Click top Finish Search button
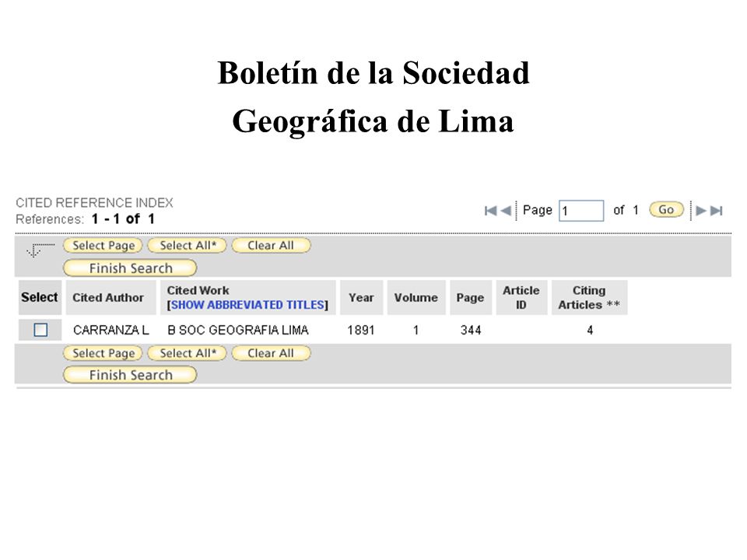Viewport: 747px width, 560px height. click(130, 268)
